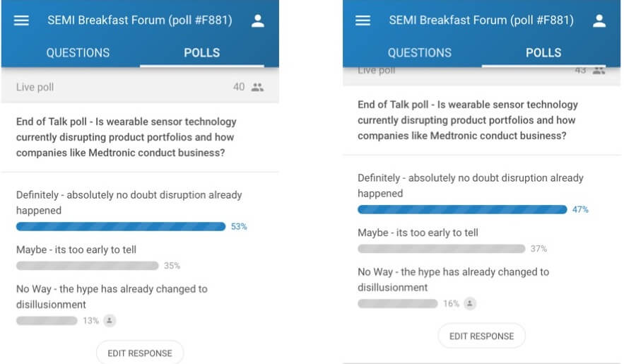Click the 35% Maybe result bar
The image size is (624, 364).
[x=87, y=266]
